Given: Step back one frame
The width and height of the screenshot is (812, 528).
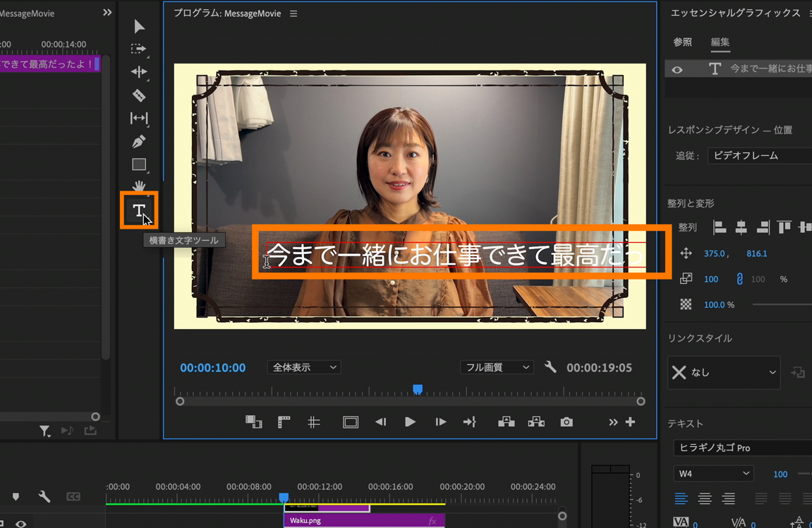Looking at the screenshot, I should click(381, 422).
